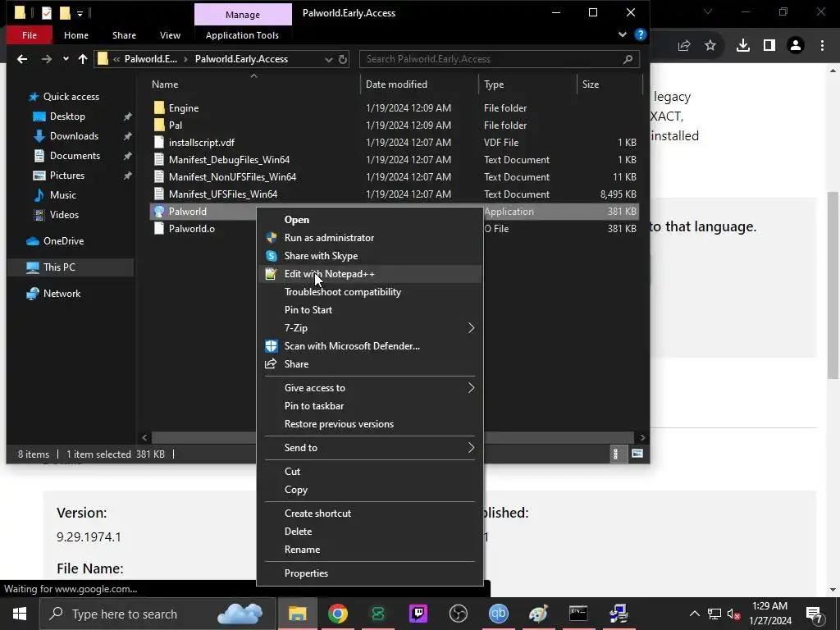The image size is (840, 630).
Task: Open Twitch app from the taskbar
Action: (418, 614)
